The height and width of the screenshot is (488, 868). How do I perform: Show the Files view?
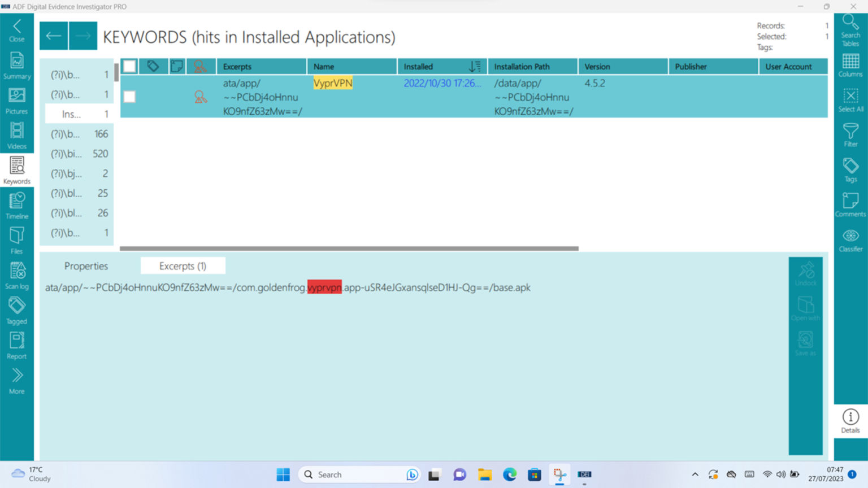coord(17,241)
